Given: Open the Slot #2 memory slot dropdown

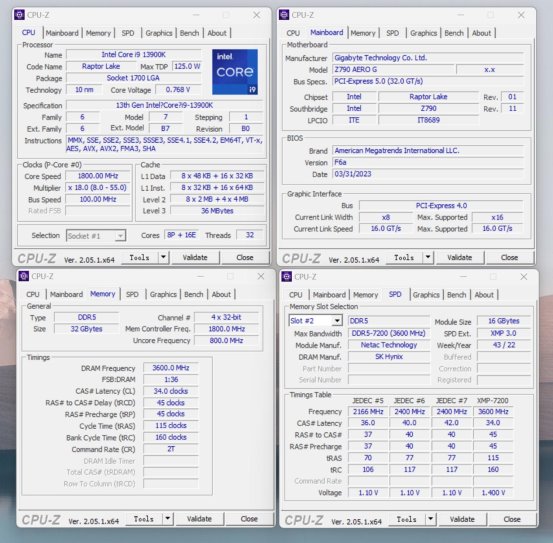Looking at the screenshot, I should [x=315, y=321].
